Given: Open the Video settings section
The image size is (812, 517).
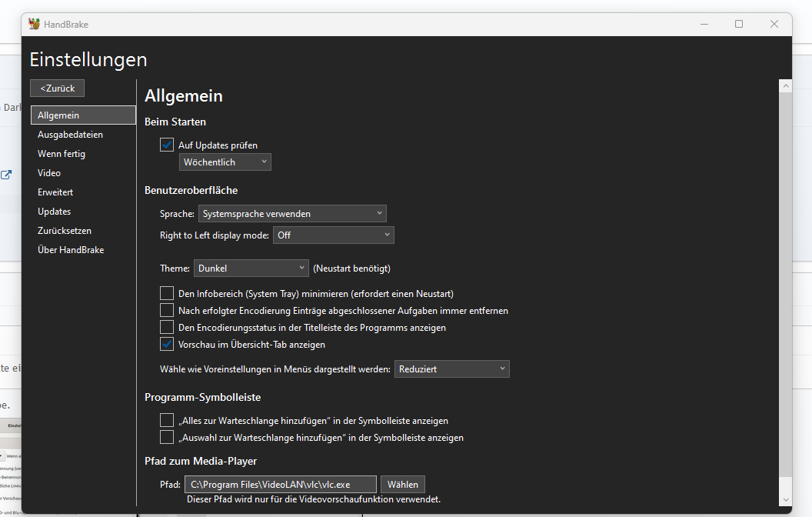Looking at the screenshot, I should (x=83, y=172).
